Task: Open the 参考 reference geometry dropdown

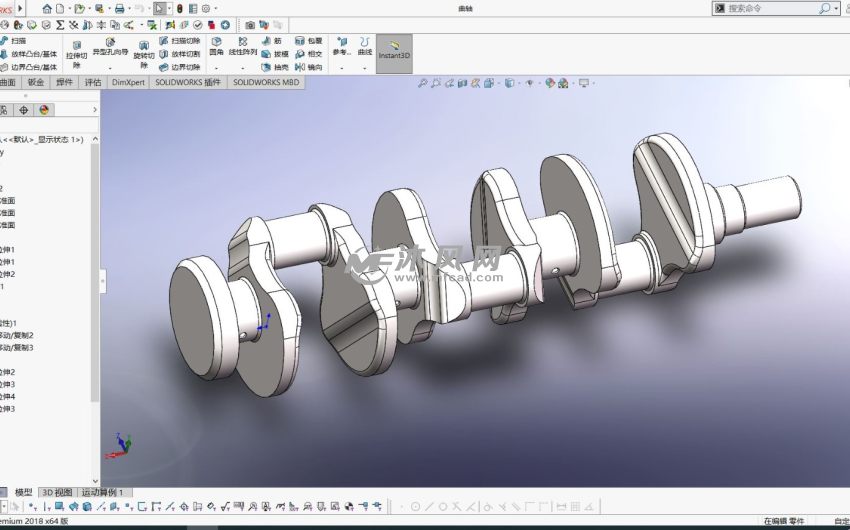Action: [x=342, y=46]
